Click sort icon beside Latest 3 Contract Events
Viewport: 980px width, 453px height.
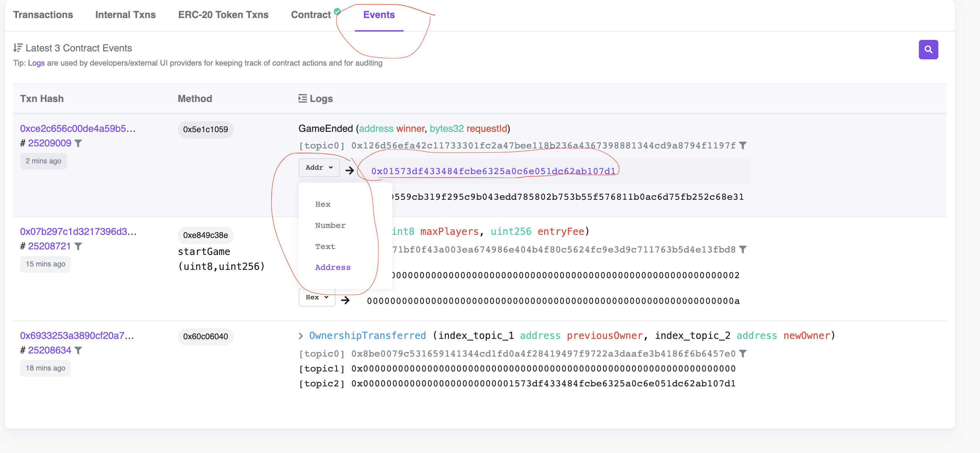tap(17, 48)
